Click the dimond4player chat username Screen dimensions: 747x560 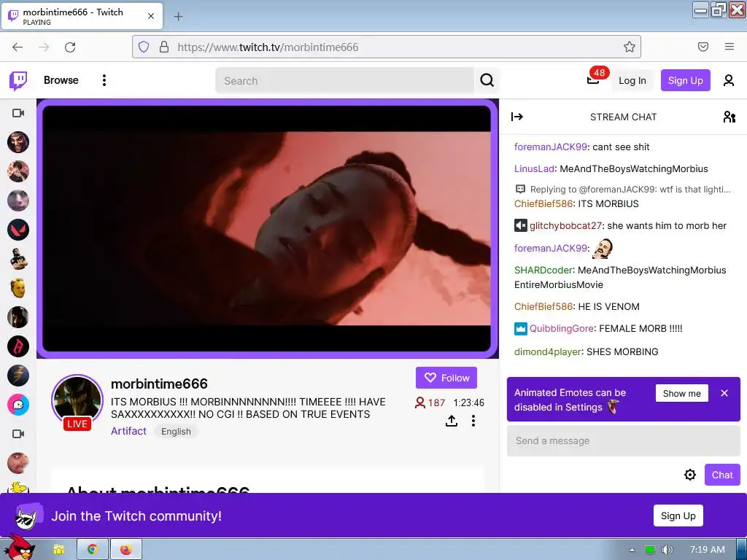pyautogui.click(x=547, y=352)
